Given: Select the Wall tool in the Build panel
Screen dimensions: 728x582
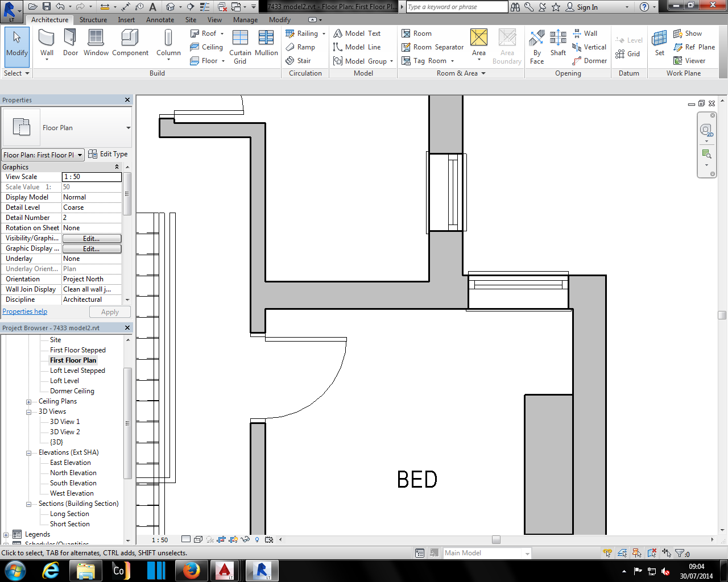Looking at the screenshot, I should click(47, 43).
